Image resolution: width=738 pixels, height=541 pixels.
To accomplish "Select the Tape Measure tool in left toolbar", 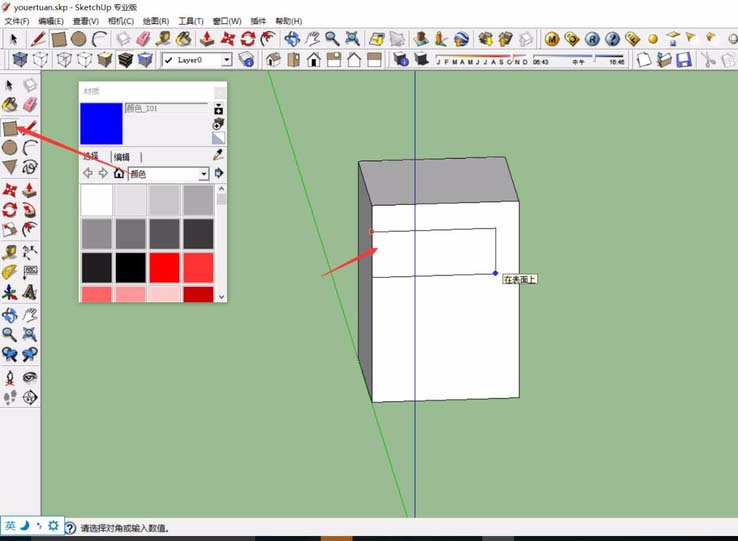I will click(x=10, y=251).
